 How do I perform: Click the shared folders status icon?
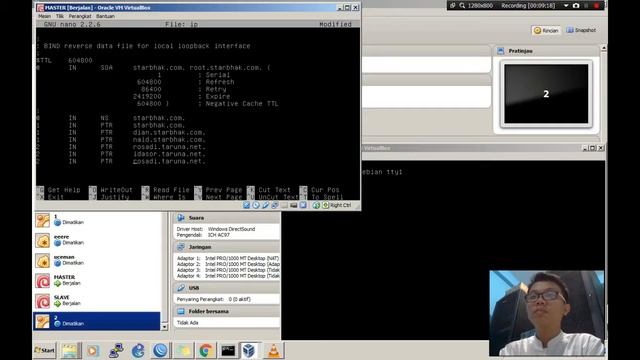(284, 205)
